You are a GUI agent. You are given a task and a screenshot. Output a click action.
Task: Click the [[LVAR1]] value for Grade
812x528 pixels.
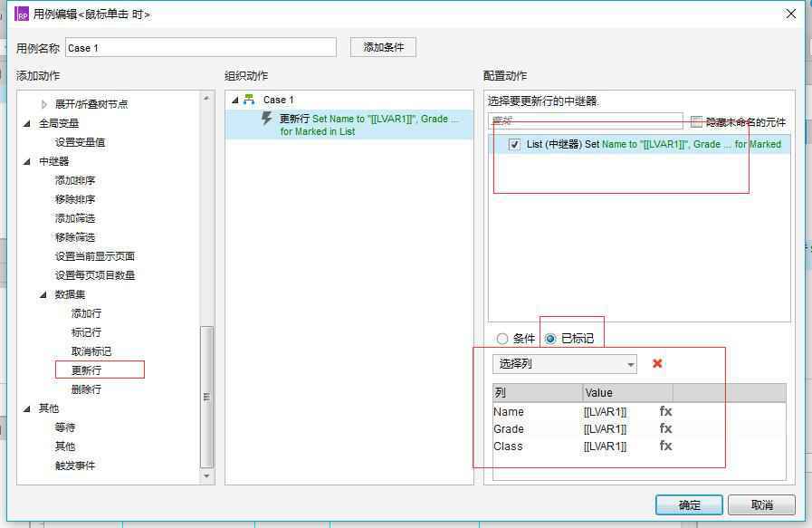pos(605,429)
